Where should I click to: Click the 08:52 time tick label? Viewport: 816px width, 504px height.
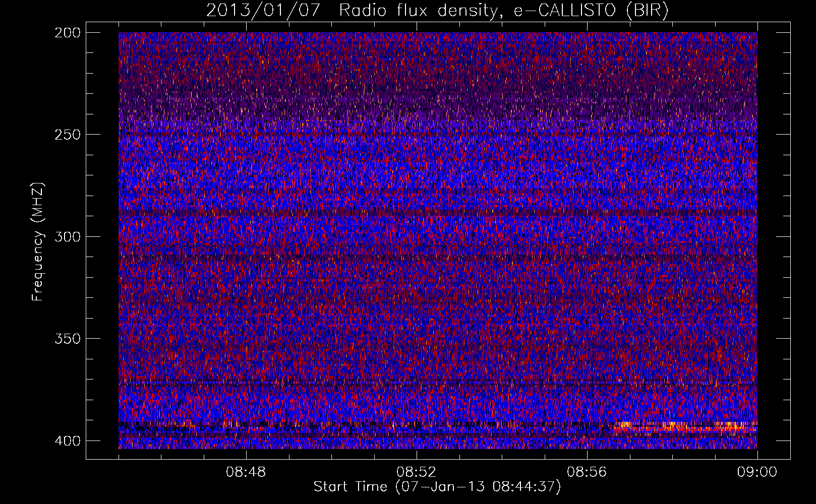pyautogui.click(x=416, y=472)
